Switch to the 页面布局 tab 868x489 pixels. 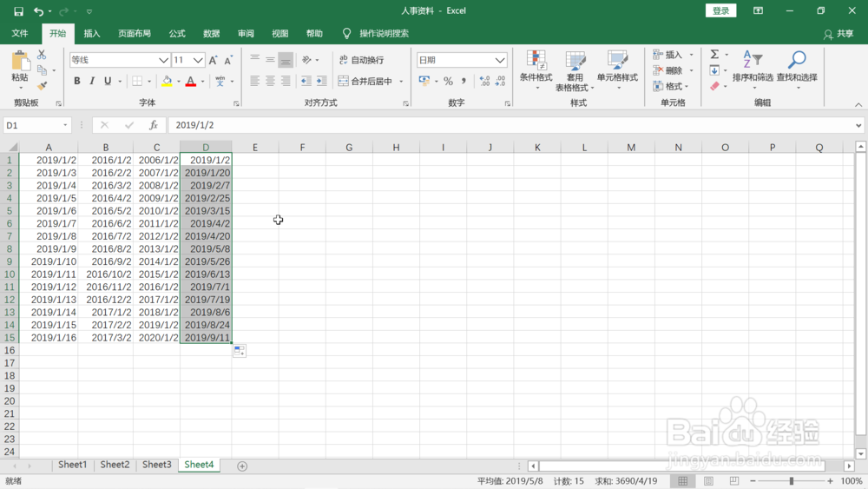[x=135, y=33]
